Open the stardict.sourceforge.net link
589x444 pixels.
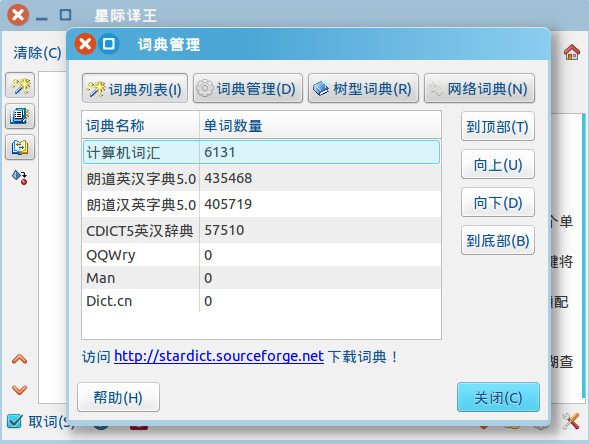pyautogui.click(x=219, y=356)
